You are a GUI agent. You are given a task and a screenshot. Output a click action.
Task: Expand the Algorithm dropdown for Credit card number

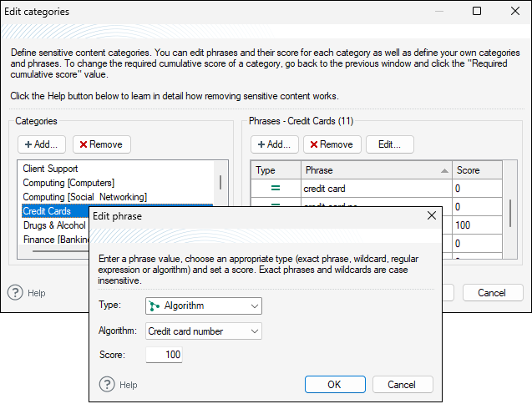click(204, 331)
